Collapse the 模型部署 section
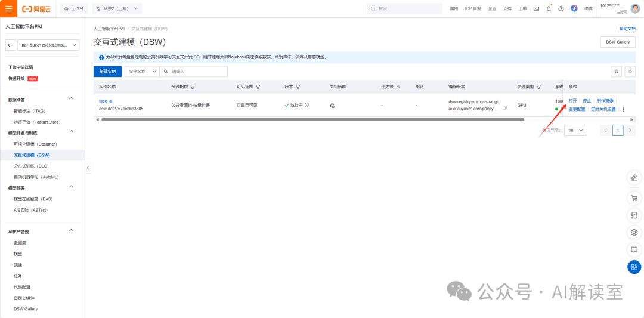Screen dimensions: 644x318 (71, 187)
